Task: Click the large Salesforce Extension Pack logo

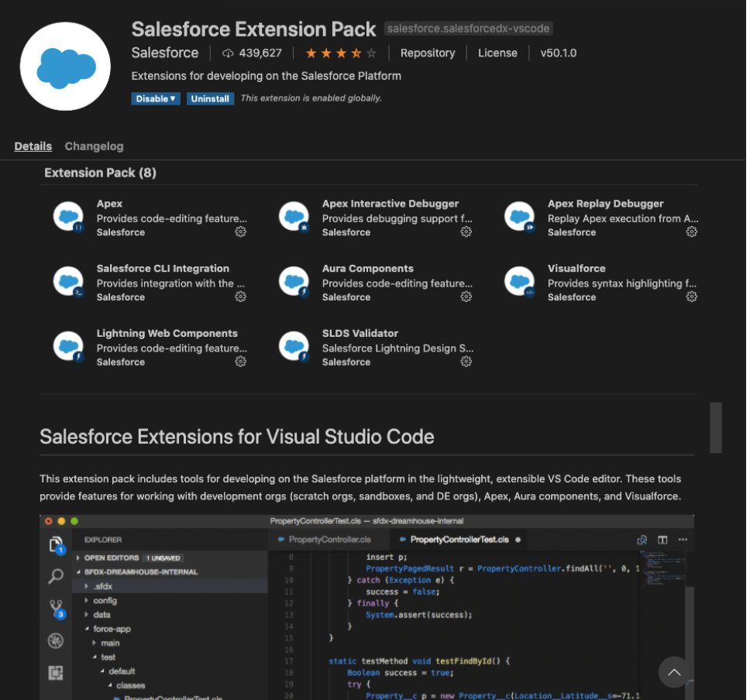Action: 66,67
